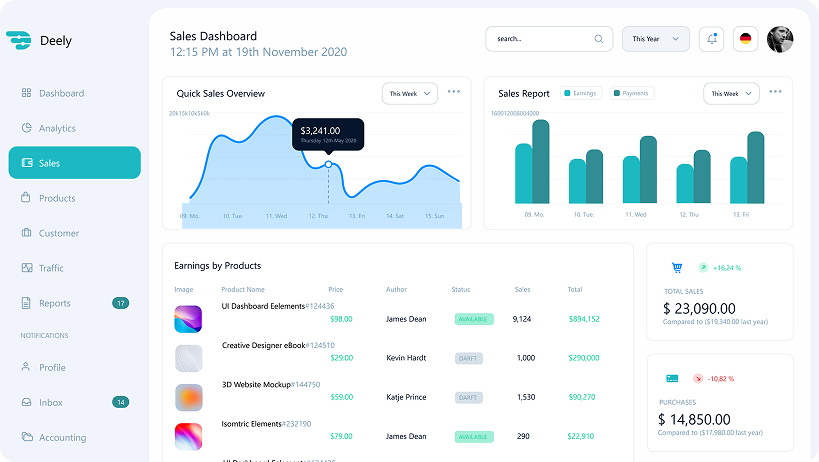
Task: Toggle the Earnings legend series
Action: 581,93
